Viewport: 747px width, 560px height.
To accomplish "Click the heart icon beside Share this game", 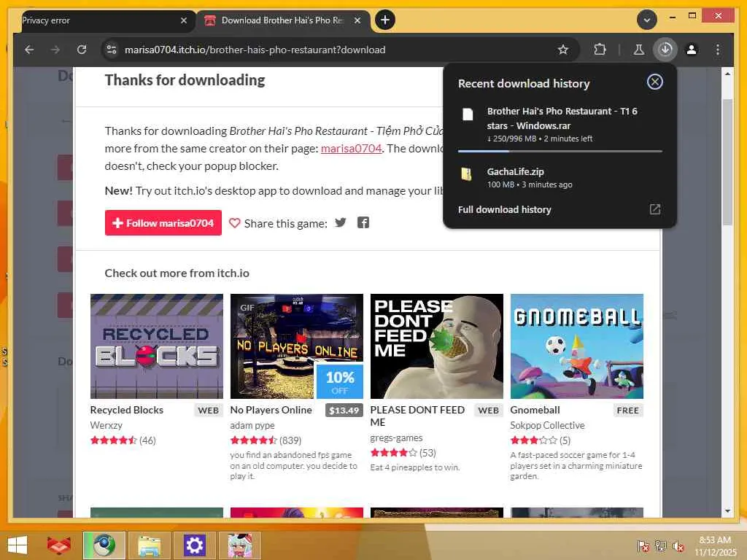I will point(234,223).
